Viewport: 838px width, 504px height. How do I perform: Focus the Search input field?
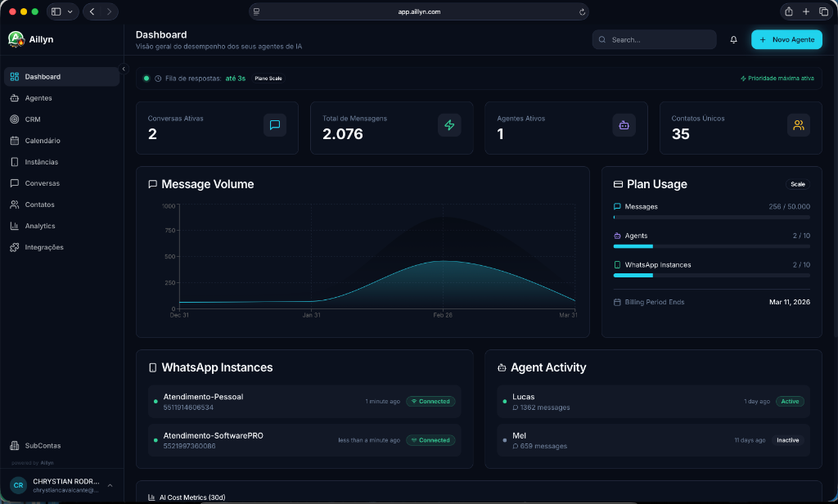[654, 39]
